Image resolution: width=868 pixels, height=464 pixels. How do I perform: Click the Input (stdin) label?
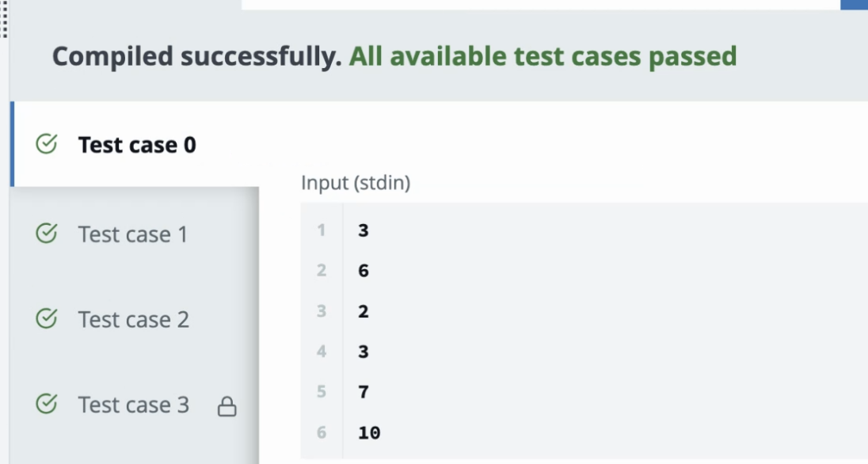pyautogui.click(x=356, y=183)
